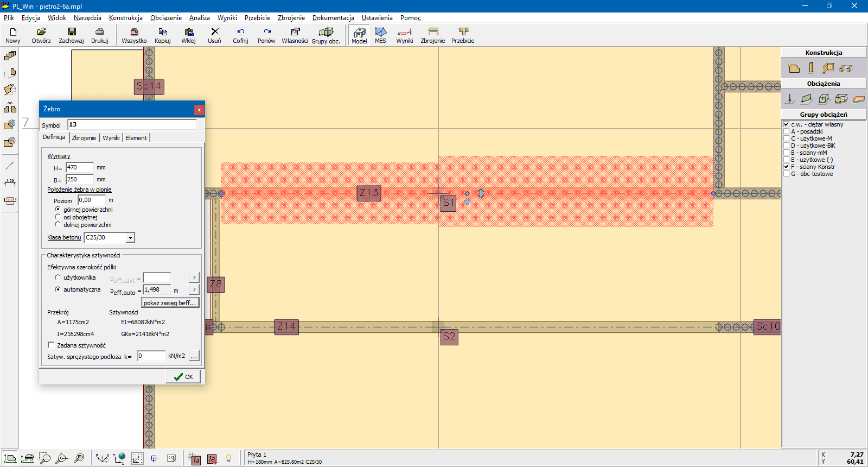This screenshot has height=467, width=868.
Task: Undo with the Cofnij icon
Action: point(240,35)
